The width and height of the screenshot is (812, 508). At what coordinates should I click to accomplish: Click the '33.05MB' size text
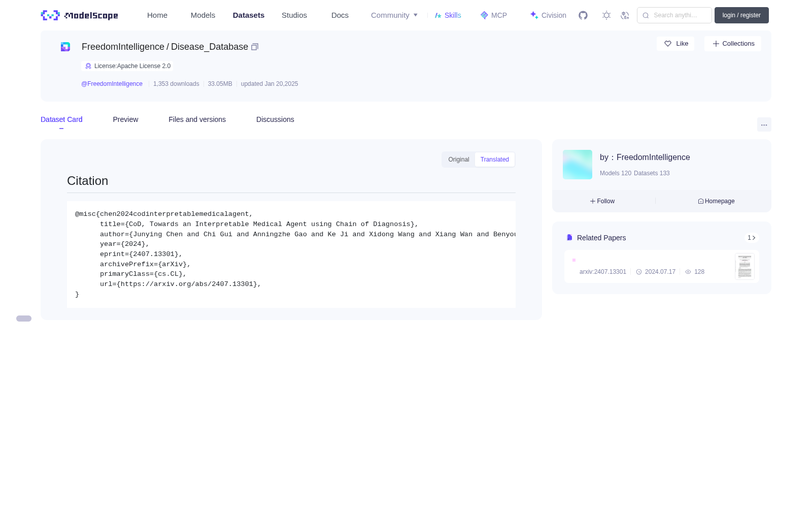click(x=220, y=84)
